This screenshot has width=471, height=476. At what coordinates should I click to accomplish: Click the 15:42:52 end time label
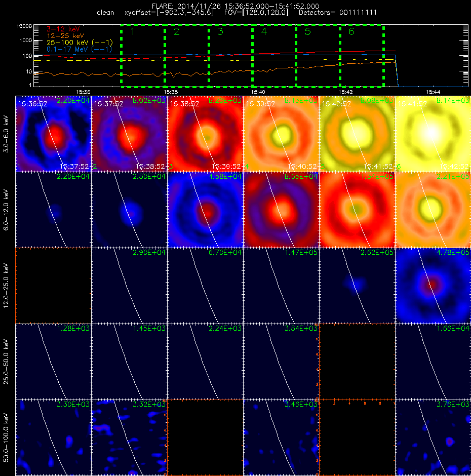pyautogui.click(x=454, y=167)
